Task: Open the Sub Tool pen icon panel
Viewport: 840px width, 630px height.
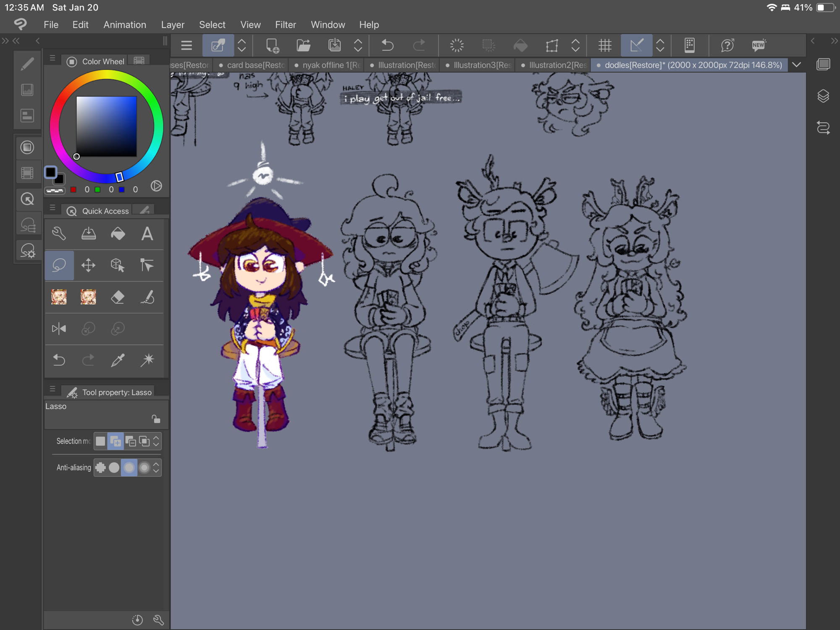Action: (x=27, y=64)
